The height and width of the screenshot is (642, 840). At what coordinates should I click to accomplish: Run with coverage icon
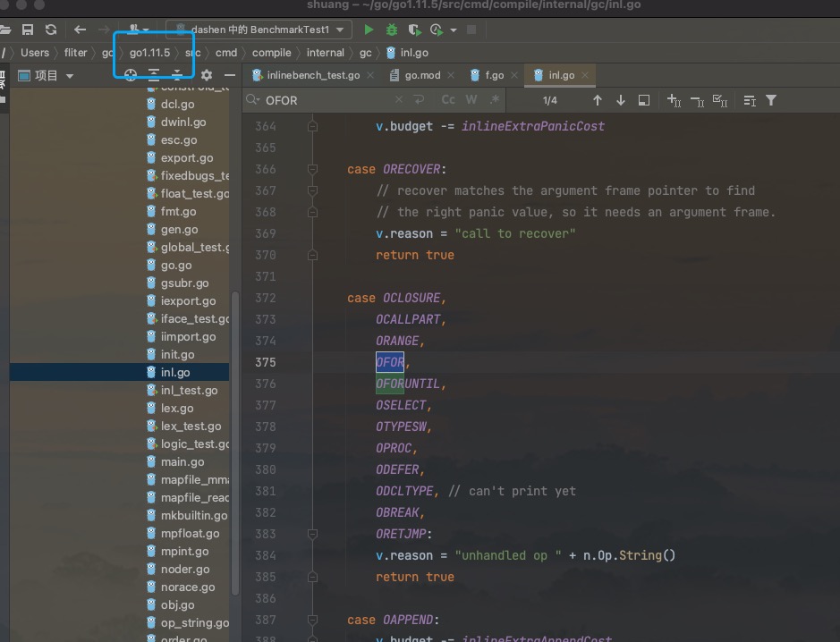[413, 30]
